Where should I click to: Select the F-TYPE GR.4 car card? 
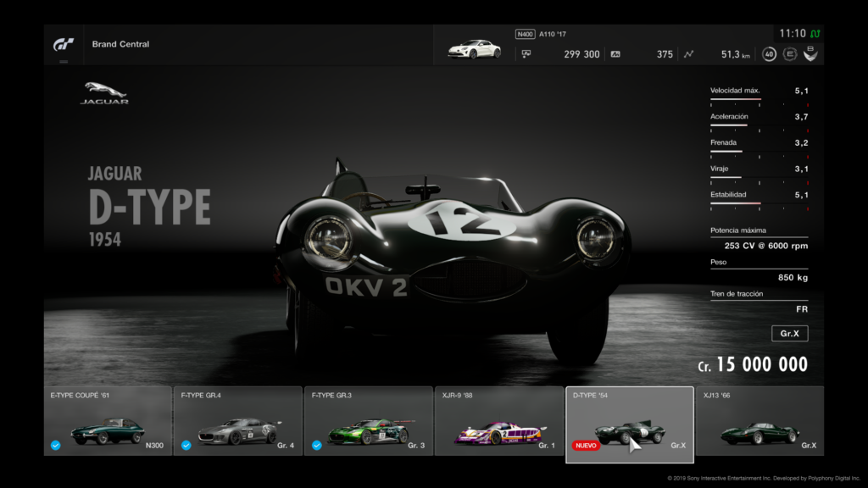tap(238, 421)
